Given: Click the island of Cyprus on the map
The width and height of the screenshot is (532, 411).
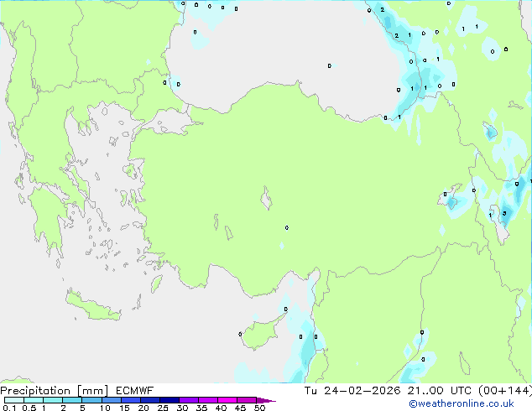Looking at the screenshot, I should [x=259, y=334].
